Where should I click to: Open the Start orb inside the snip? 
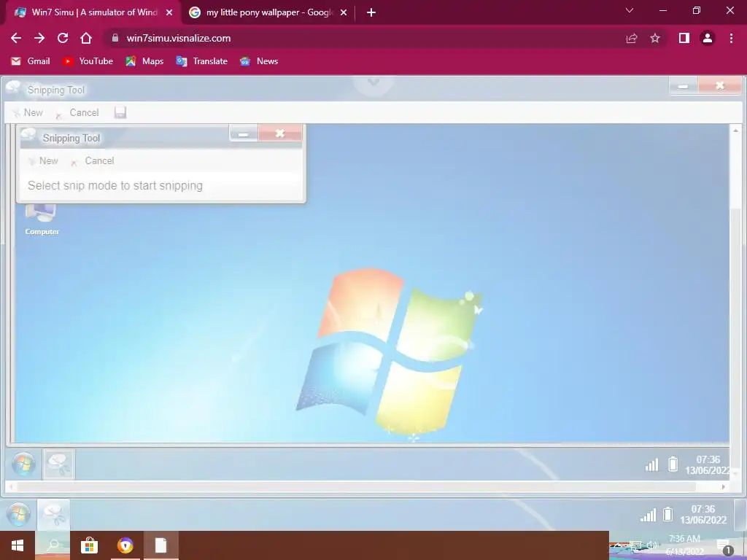click(23, 464)
